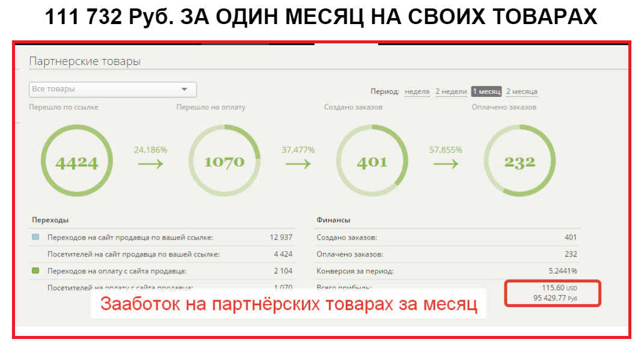The width and height of the screenshot is (644, 345).
Task: Select the '2 месяца' period link
Action: 521,92
